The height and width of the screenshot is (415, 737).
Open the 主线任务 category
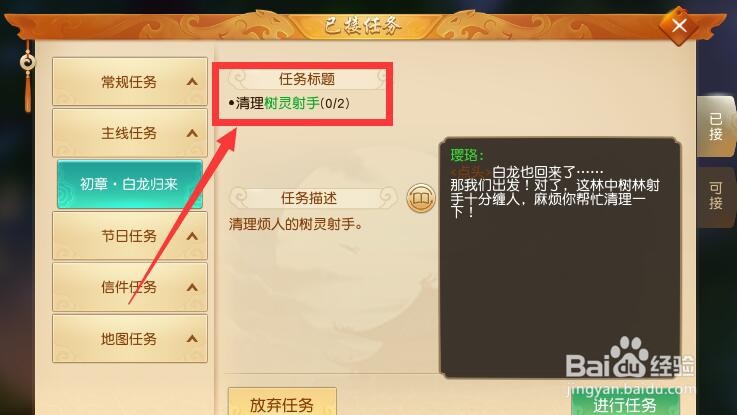[130, 133]
